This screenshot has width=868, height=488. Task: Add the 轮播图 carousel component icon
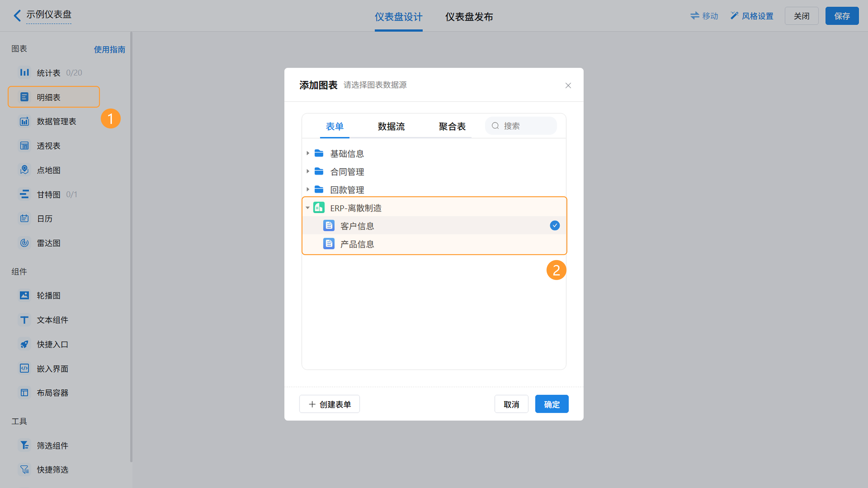[x=24, y=295]
